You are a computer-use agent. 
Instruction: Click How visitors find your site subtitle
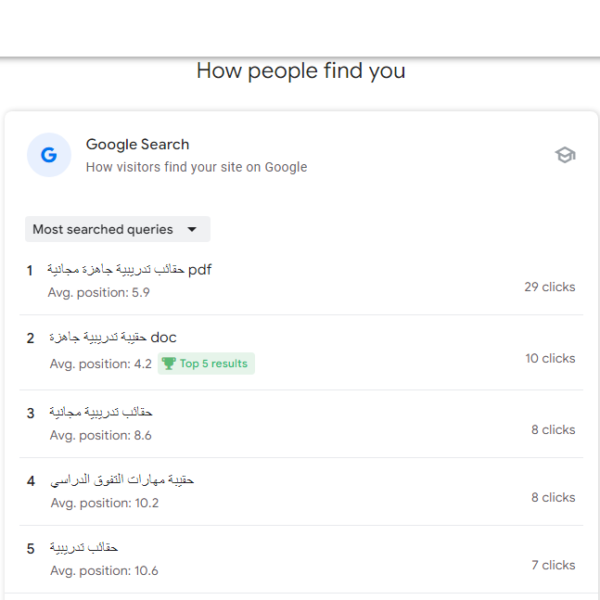(x=196, y=167)
